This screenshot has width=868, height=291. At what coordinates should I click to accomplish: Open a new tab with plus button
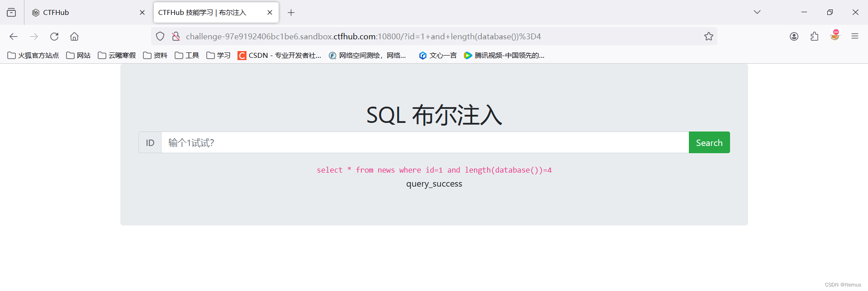coord(291,13)
